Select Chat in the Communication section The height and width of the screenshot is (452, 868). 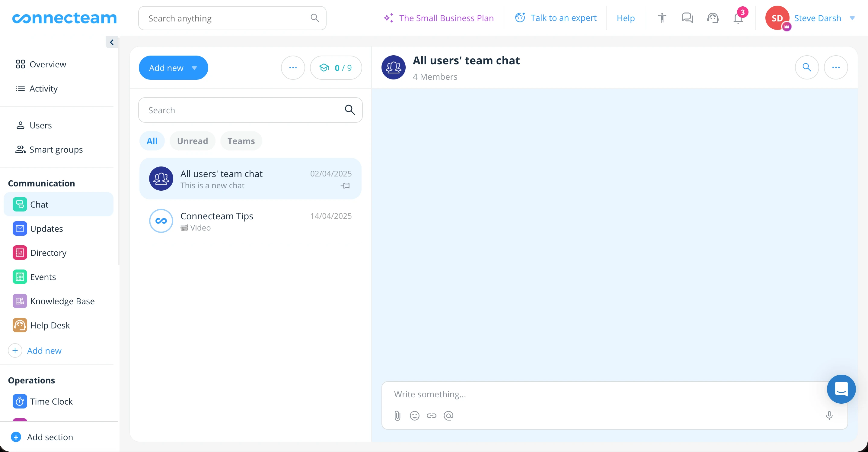[x=58, y=205]
